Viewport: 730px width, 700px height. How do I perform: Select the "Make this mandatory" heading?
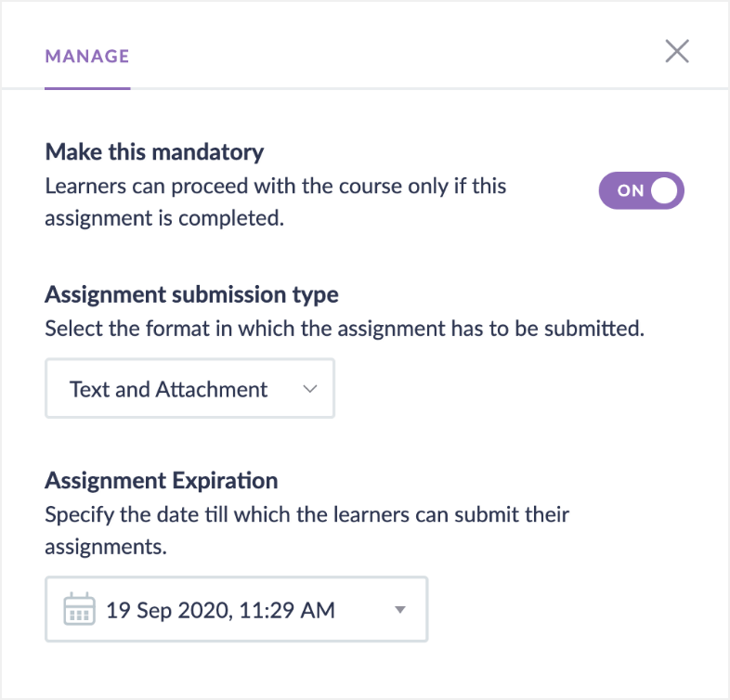coord(154,152)
